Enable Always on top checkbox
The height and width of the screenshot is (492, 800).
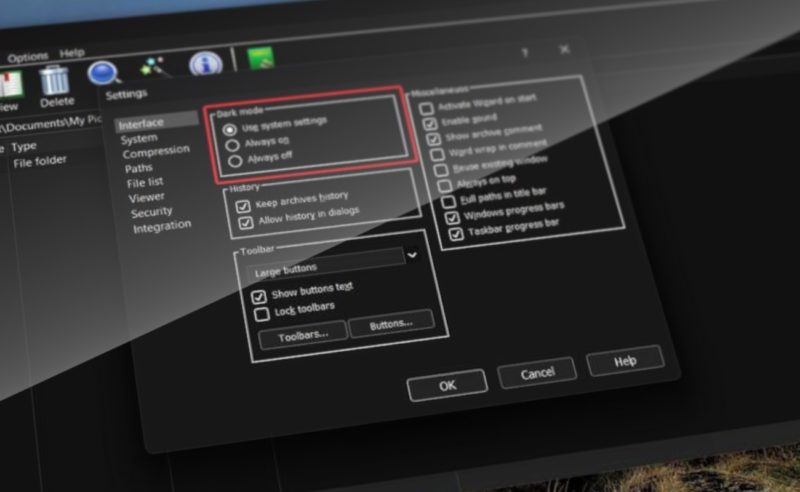click(x=444, y=185)
